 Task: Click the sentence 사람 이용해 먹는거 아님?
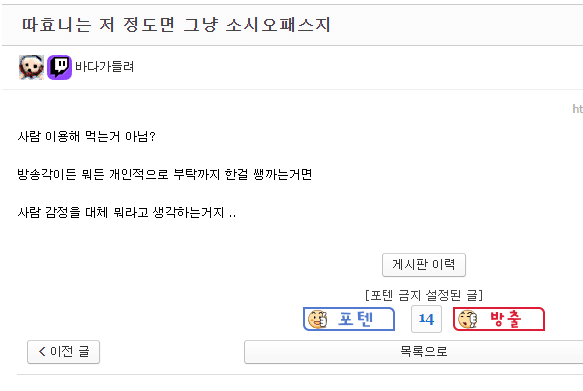pyautogui.click(x=86, y=136)
